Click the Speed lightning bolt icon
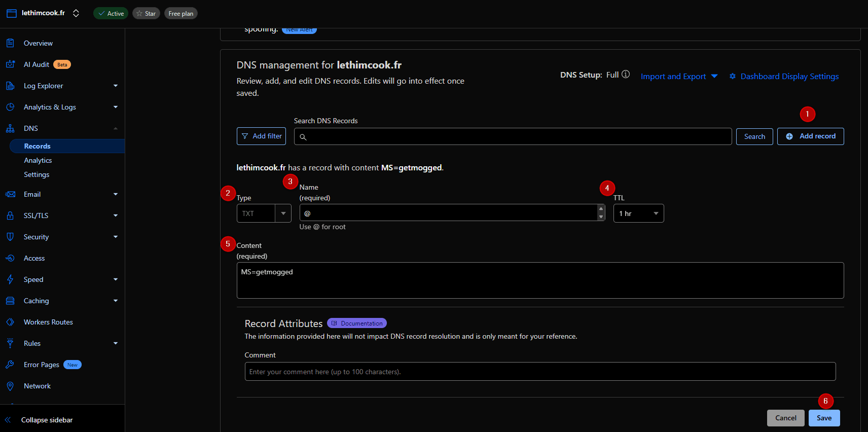This screenshot has height=432, width=868. click(x=10, y=279)
